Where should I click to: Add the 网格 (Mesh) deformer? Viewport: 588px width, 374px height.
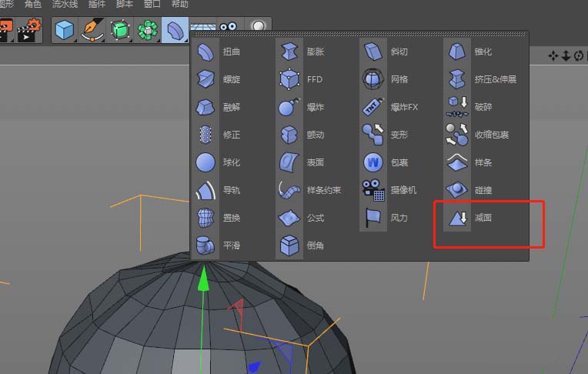tap(386, 79)
